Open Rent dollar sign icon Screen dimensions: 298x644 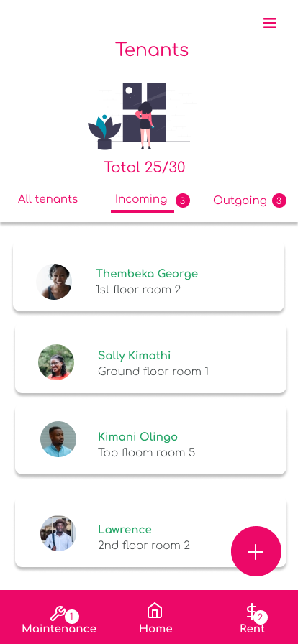click(251, 612)
